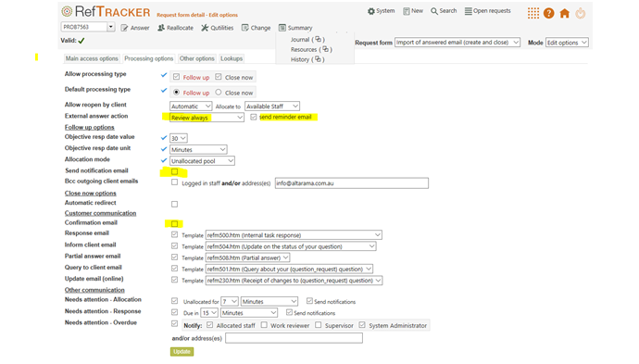The width and height of the screenshot is (639, 364).
Task: Open the Automatic reopen dropdown
Action: coord(191,106)
